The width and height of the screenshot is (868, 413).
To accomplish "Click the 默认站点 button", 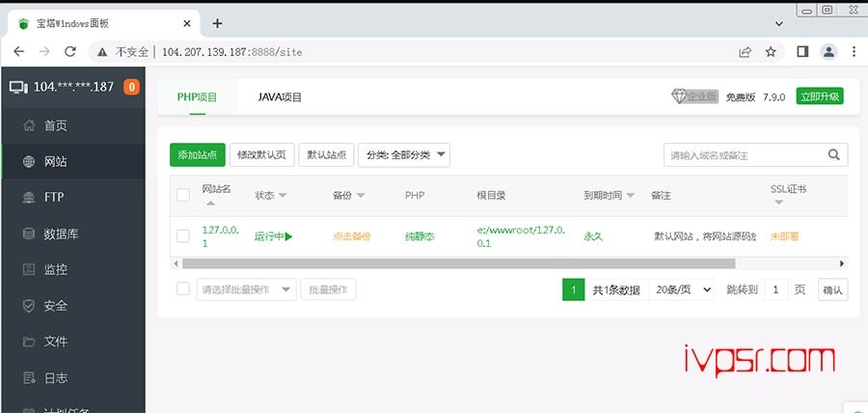I will tap(326, 155).
